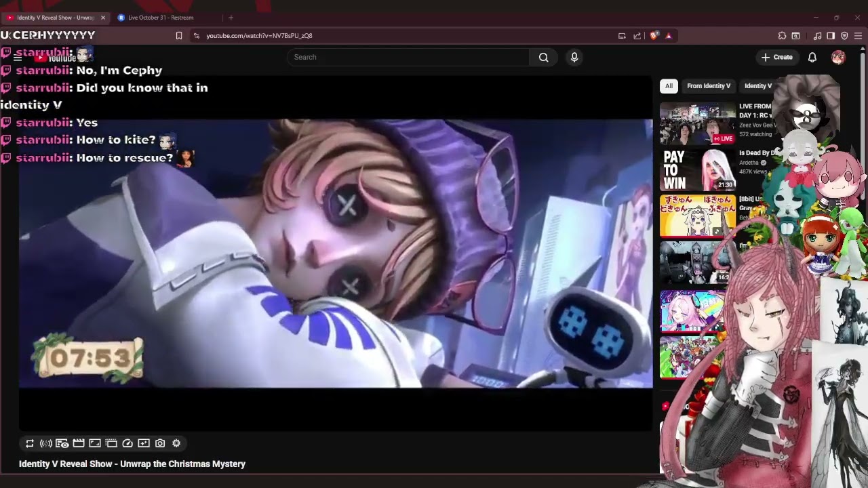
Task: Open the notifications bell
Action: pos(812,57)
